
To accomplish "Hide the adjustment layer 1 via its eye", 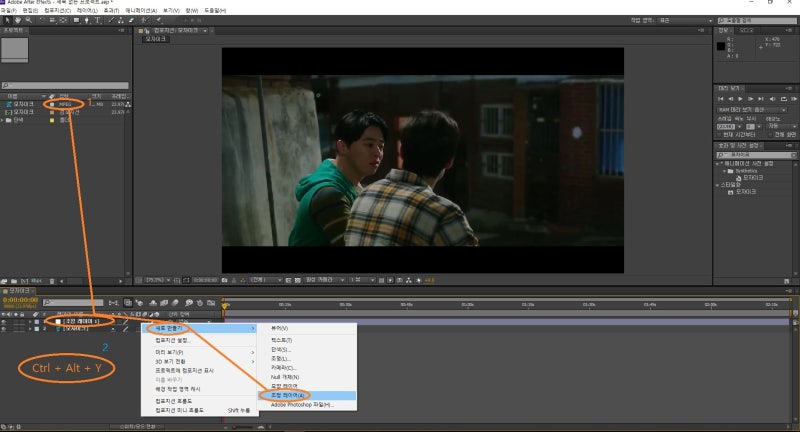I will pyautogui.click(x=4, y=322).
